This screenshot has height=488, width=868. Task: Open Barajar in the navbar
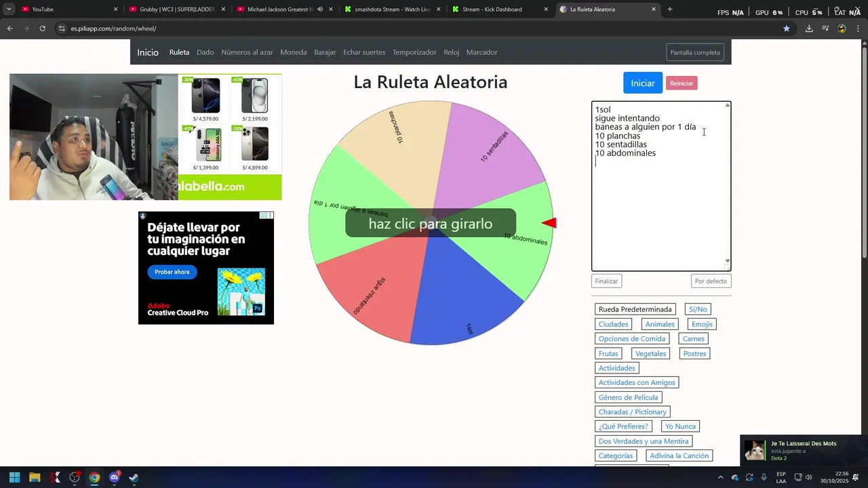(x=325, y=52)
